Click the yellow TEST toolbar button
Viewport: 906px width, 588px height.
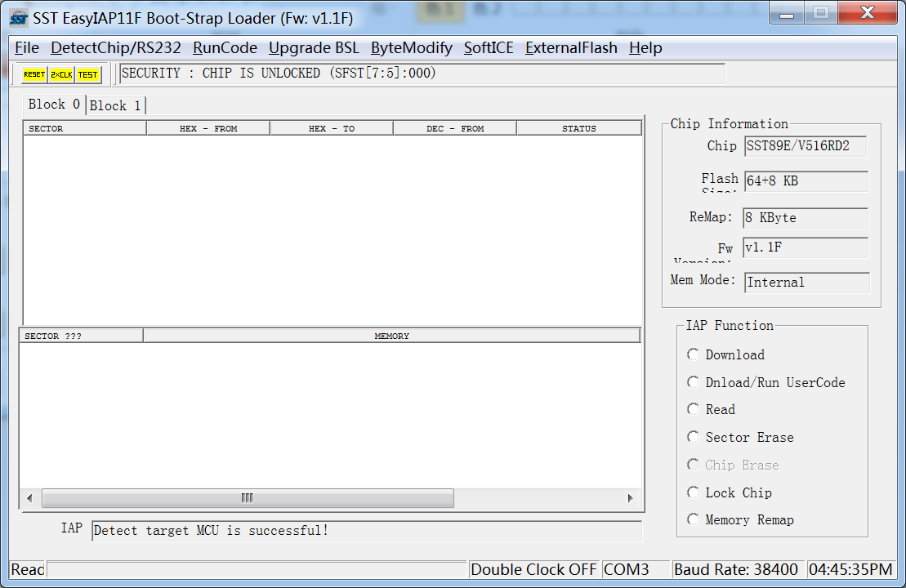(88, 74)
